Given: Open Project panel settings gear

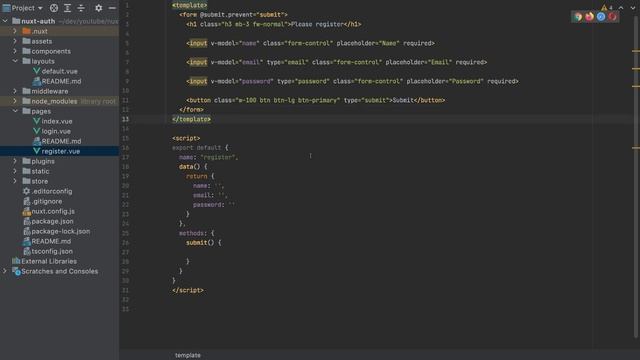Looking at the screenshot, I should click(x=99, y=8).
